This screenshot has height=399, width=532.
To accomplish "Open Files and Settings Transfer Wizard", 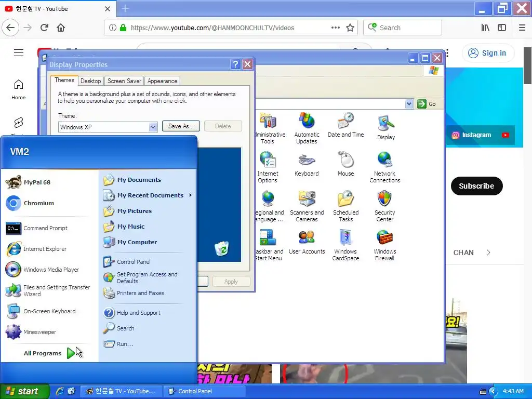I will (48, 290).
